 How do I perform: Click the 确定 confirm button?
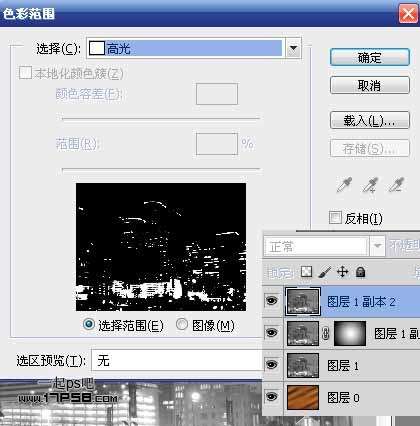(370, 57)
